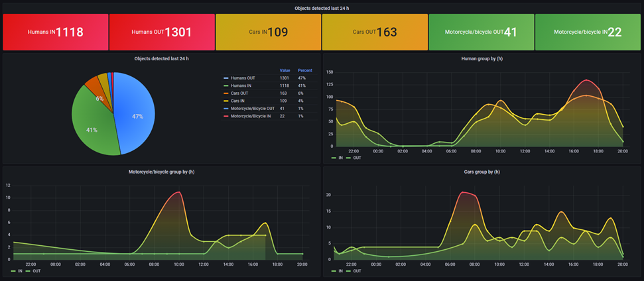Click the yellow Cars IN legend color swatch
Screen dimensions: 644x281
tap(225, 101)
